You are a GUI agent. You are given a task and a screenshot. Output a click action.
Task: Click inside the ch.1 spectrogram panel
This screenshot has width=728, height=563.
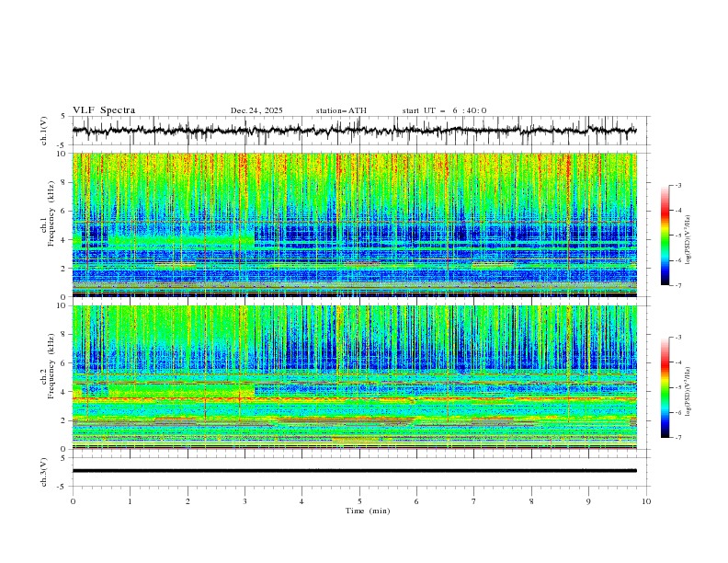click(354, 224)
